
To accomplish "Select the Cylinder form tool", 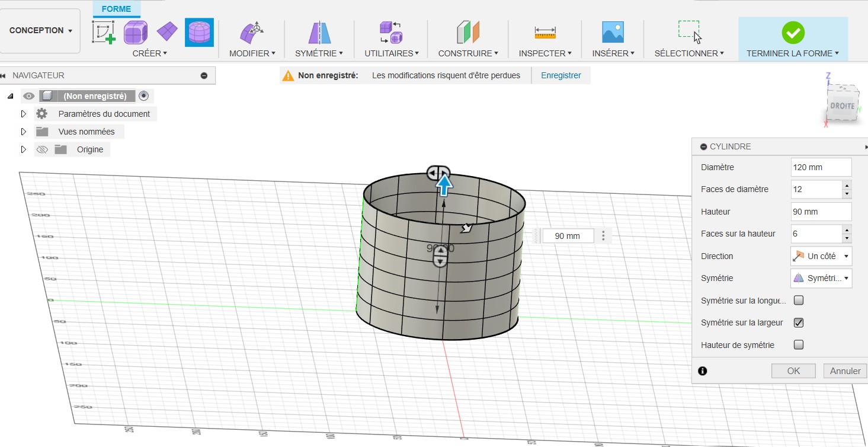I will 199,32.
